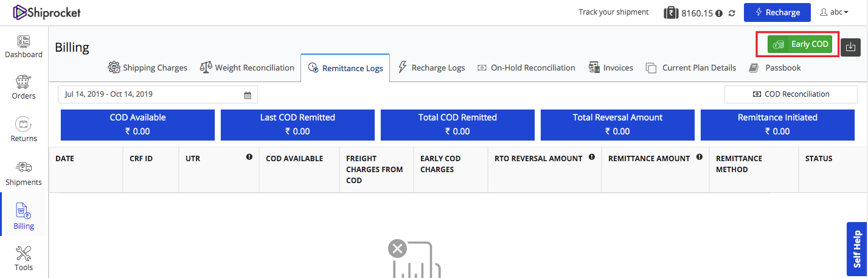
Task: Click info icon next to UTR column
Action: pyautogui.click(x=249, y=157)
